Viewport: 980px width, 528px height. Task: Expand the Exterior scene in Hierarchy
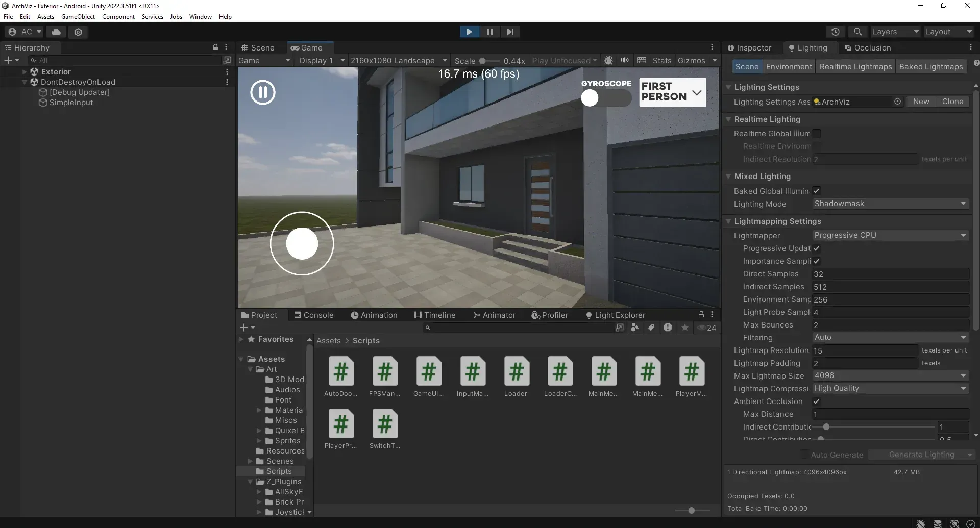click(x=24, y=72)
